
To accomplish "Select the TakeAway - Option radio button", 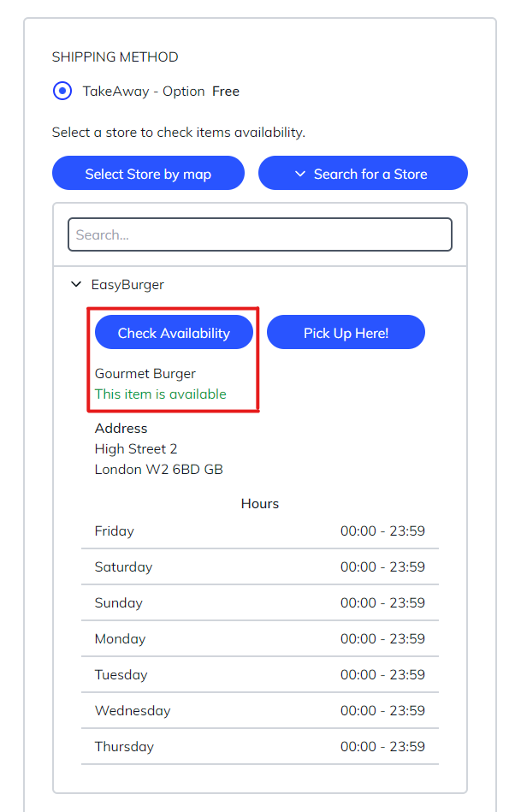I will pos(62,91).
